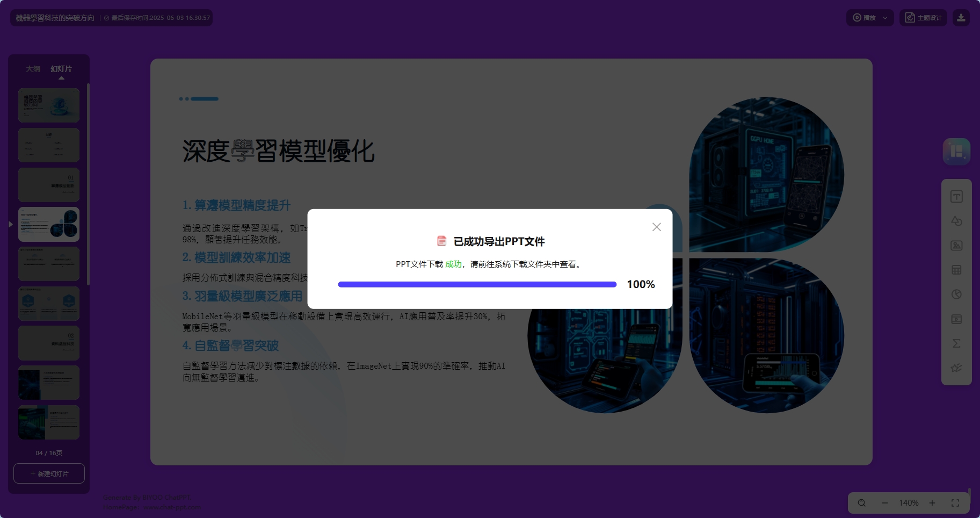This screenshot has width=980, height=518.
Task: Click heading 1. 算法模型精度提升
Action: pos(236,205)
